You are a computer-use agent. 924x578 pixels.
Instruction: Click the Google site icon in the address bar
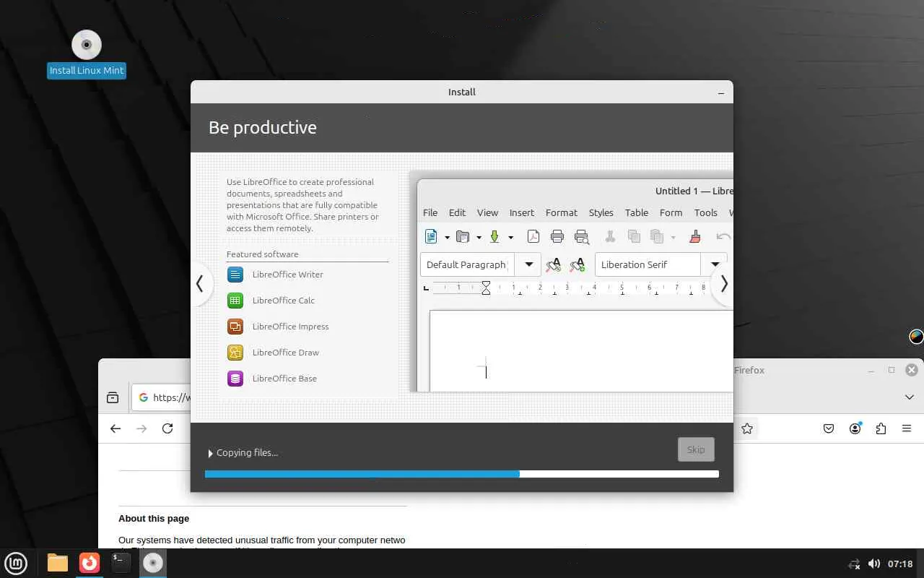(143, 397)
